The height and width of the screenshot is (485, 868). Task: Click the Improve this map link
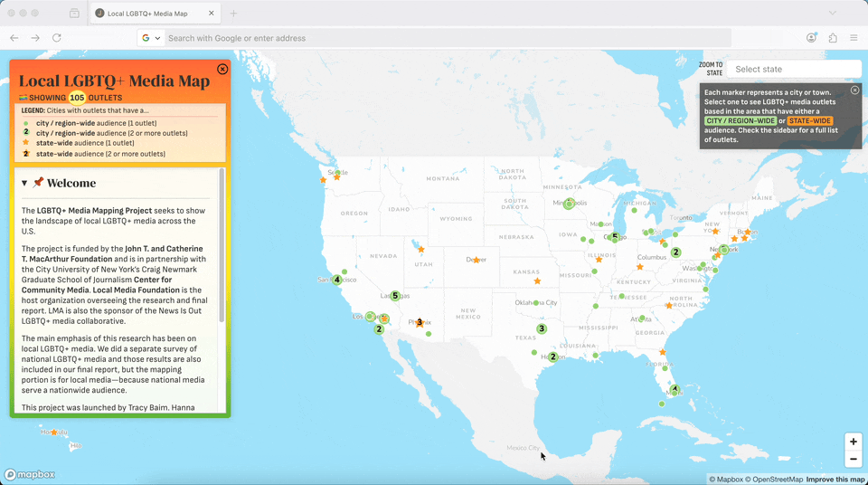[x=835, y=480]
